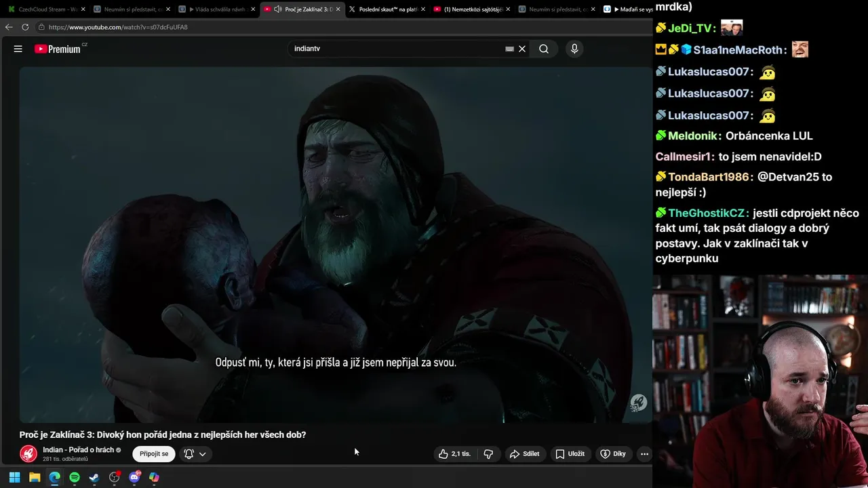Close the Nemzetközi sajtótájék tab

tap(508, 9)
